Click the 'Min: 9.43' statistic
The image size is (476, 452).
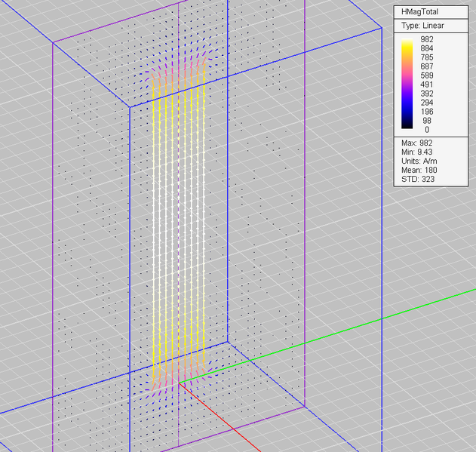click(x=417, y=152)
